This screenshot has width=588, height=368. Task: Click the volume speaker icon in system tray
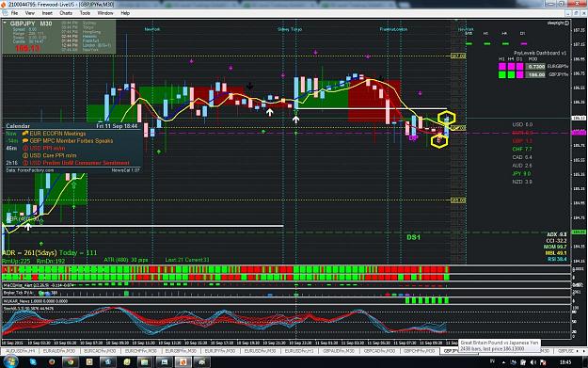point(532,362)
